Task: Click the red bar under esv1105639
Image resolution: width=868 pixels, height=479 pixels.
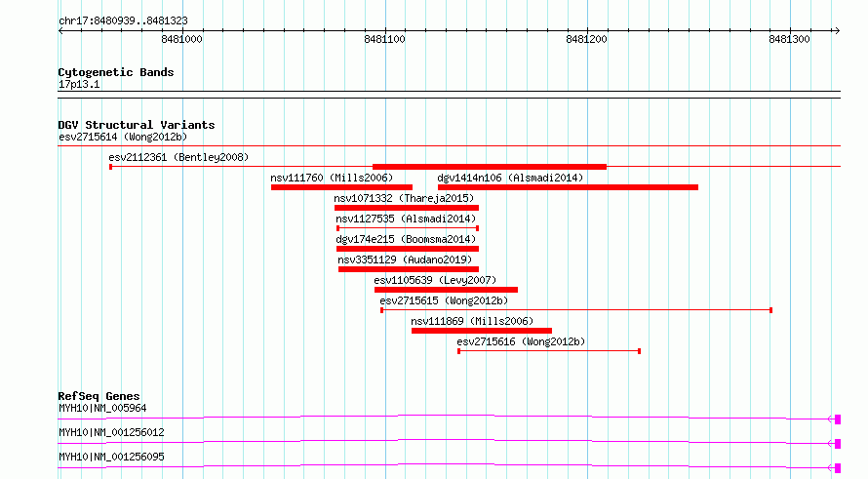Action: pos(446,290)
